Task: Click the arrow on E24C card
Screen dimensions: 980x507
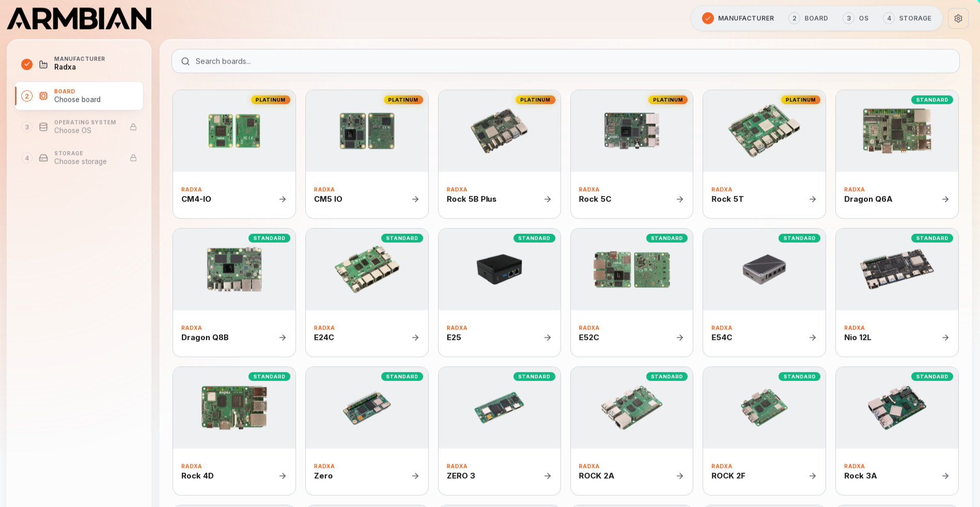Action: (415, 338)
